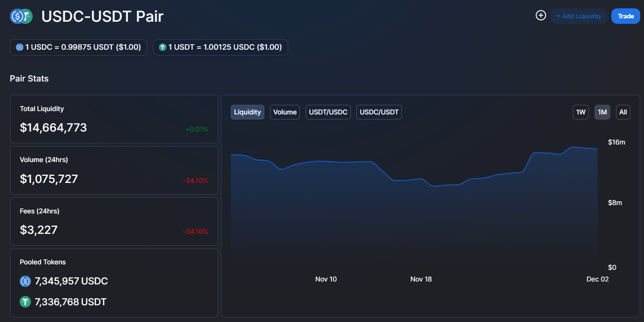This screenshot has height=322, width=644.
Task: Click the $8m y-axis label
Action: click(615, 203)
